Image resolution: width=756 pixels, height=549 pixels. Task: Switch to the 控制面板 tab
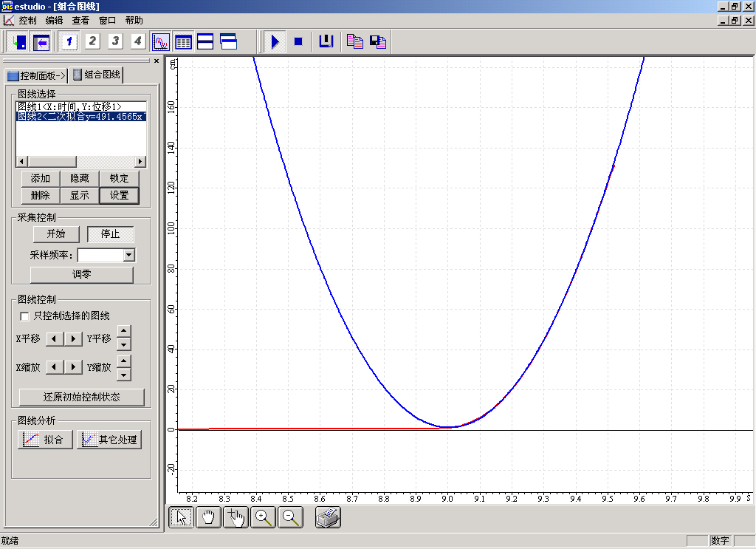(x=36, y=75)
